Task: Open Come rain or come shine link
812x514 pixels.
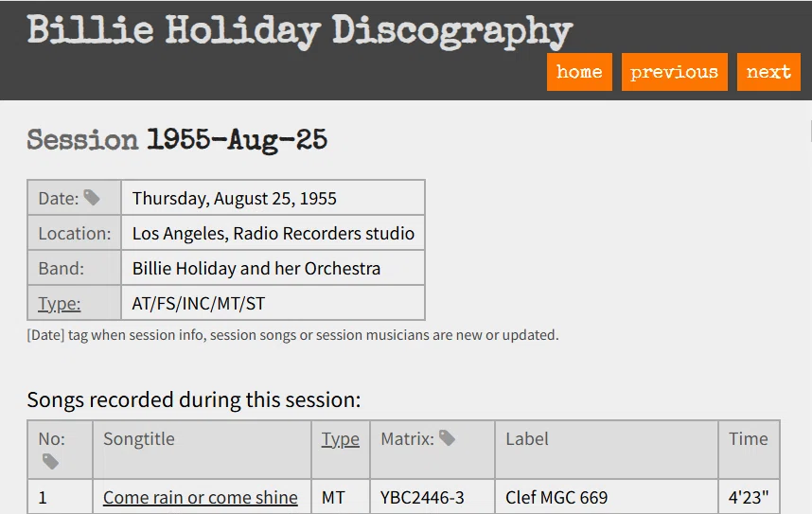Action: click(x=201, y=497)
